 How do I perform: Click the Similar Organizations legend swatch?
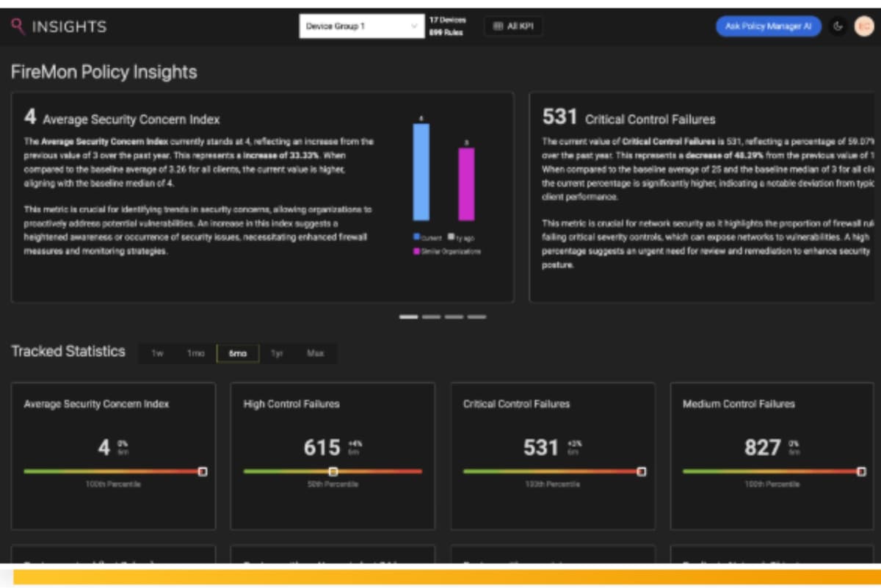(x=416, y=251)
